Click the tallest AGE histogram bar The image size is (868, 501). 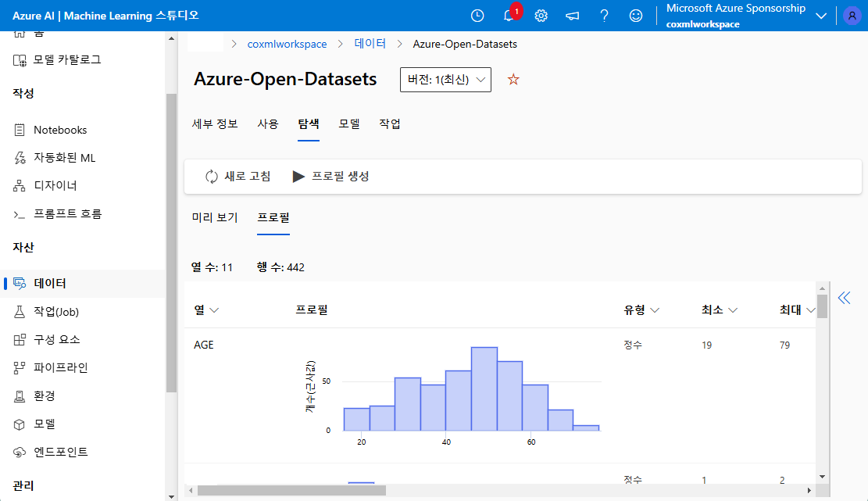(484, 388)
